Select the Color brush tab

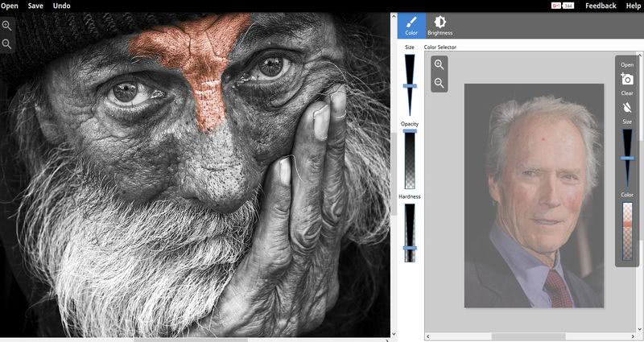click(411, 26)
